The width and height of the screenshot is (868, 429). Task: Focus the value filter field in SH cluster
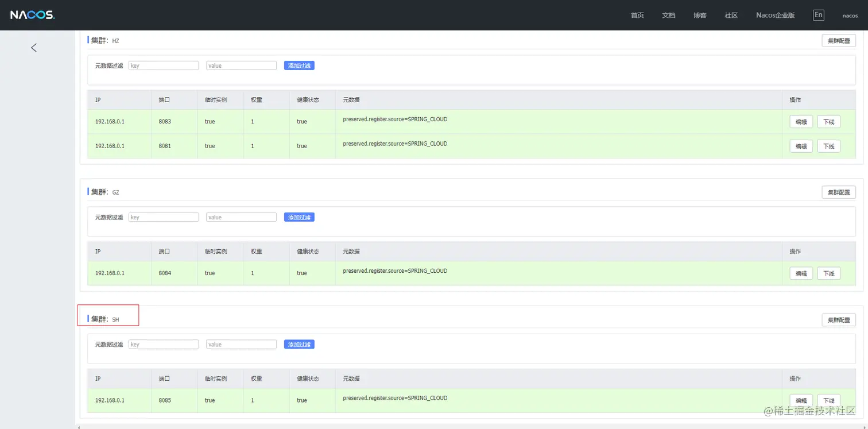pos(241,345)
